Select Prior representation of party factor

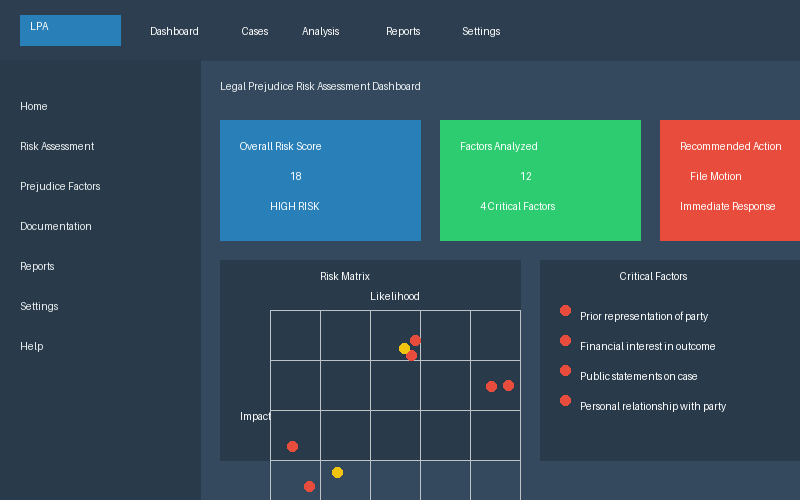pyautogui.click(x=644, y=316)
